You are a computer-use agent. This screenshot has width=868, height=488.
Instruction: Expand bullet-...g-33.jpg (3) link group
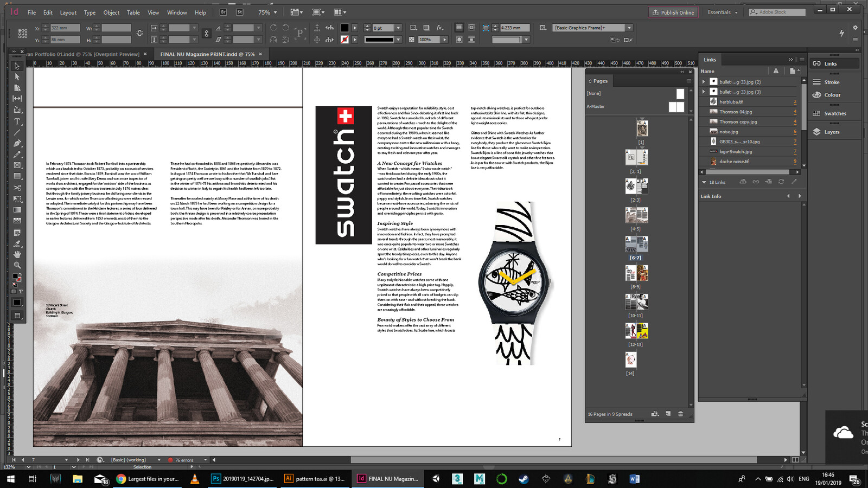coord(704,92)
